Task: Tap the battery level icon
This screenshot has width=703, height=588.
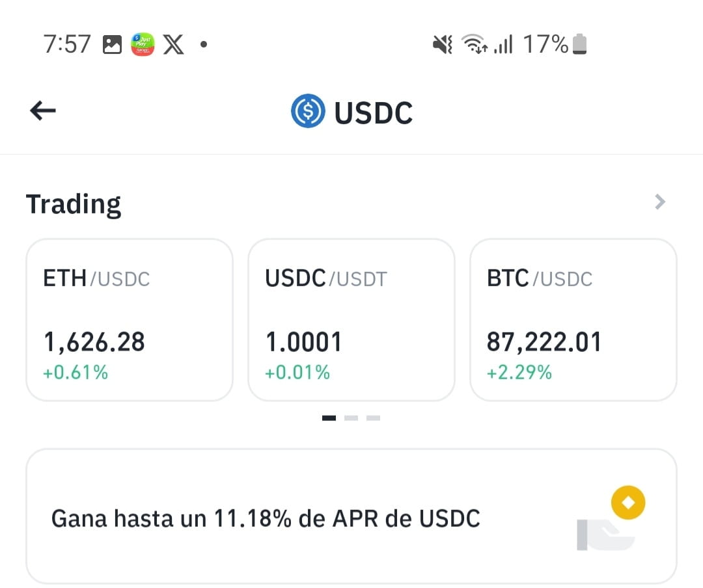Action: point(580,44)
